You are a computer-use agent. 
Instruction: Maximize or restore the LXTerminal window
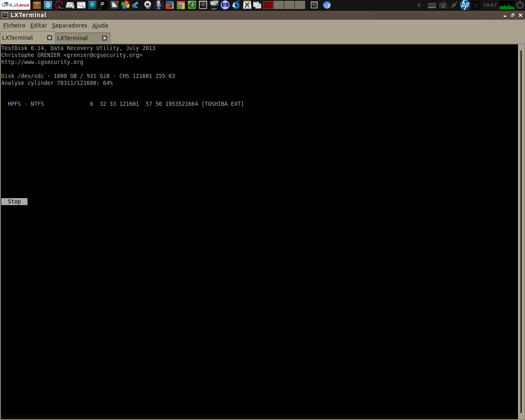click(513, 15)
